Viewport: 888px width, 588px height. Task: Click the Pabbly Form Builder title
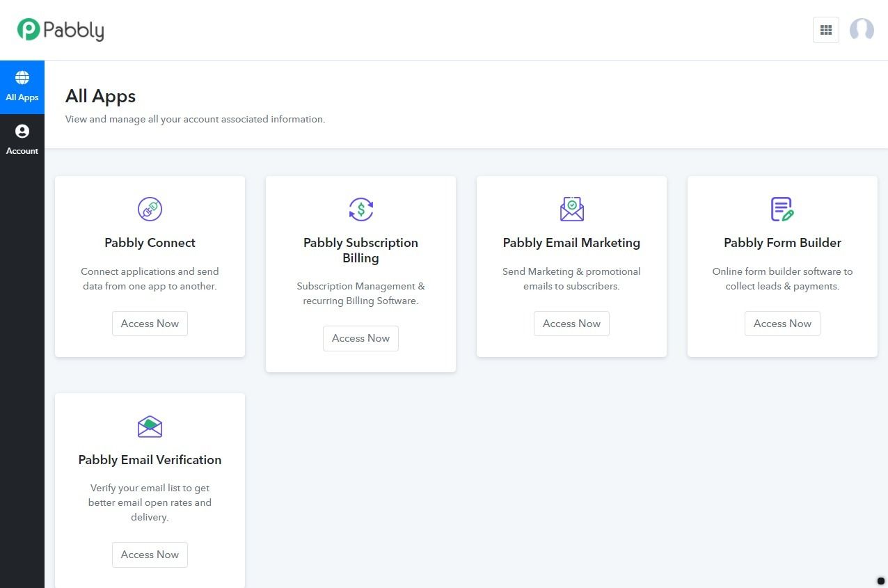782,243
